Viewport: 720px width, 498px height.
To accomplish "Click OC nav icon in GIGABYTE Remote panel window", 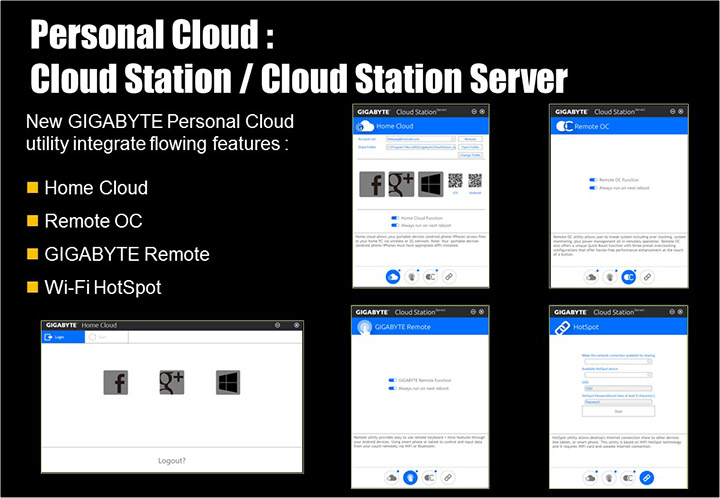I will [x=429, y=478].
